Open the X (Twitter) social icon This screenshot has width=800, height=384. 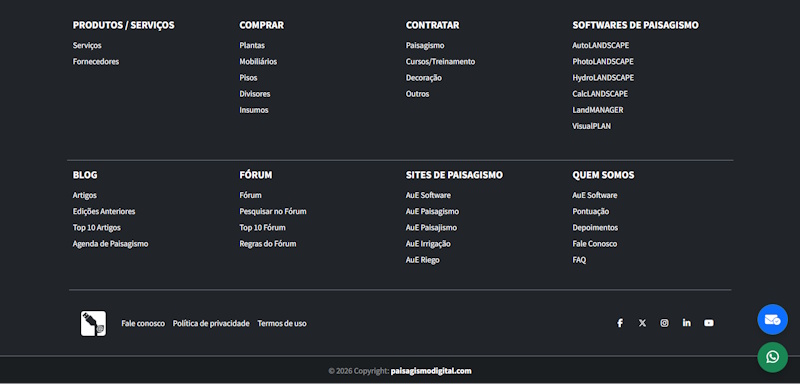coord(642,323)
